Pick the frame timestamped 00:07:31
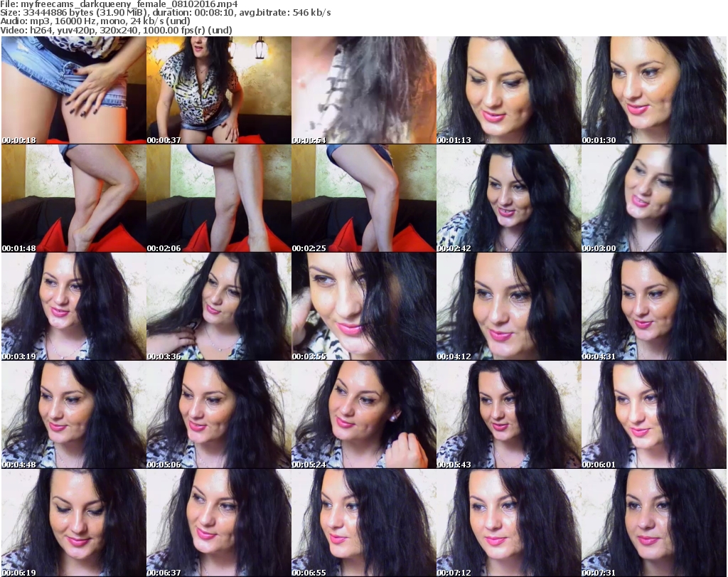This screenshot has width=728, height=577. (x=653, y=523)
